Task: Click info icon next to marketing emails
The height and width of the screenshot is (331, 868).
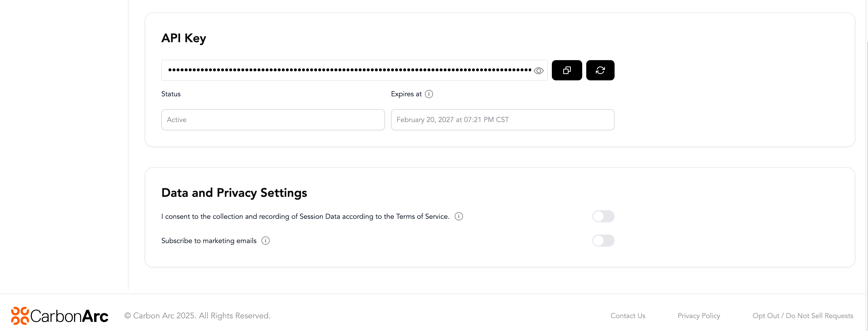Action: (266, 241)
